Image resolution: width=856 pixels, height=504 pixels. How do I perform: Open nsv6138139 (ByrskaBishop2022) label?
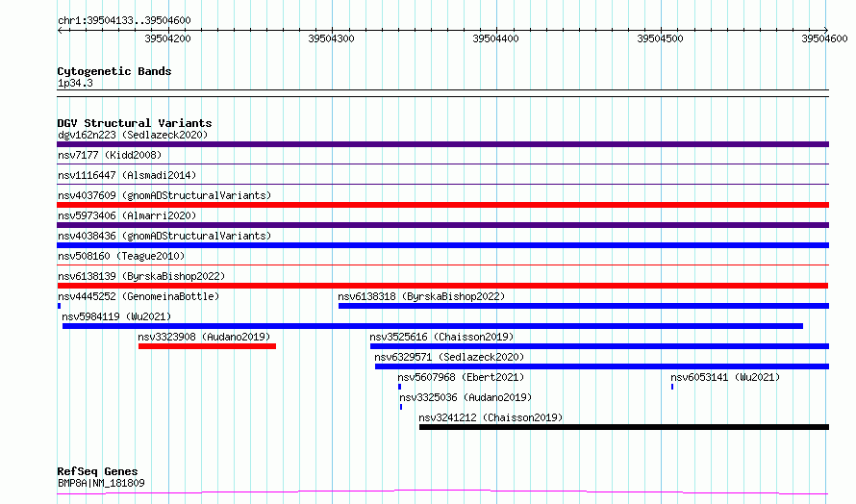(141, 276)
